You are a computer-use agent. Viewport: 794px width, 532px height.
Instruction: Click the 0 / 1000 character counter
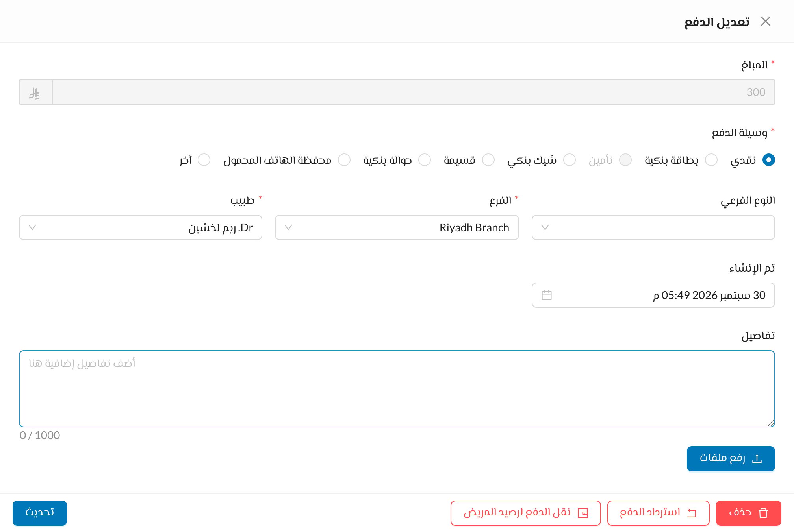40,435
